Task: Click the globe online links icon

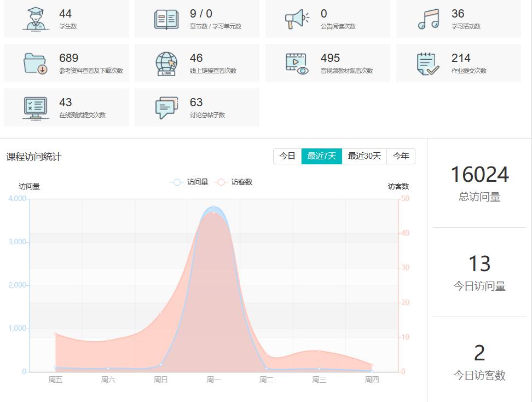Action: coord(167,62)
